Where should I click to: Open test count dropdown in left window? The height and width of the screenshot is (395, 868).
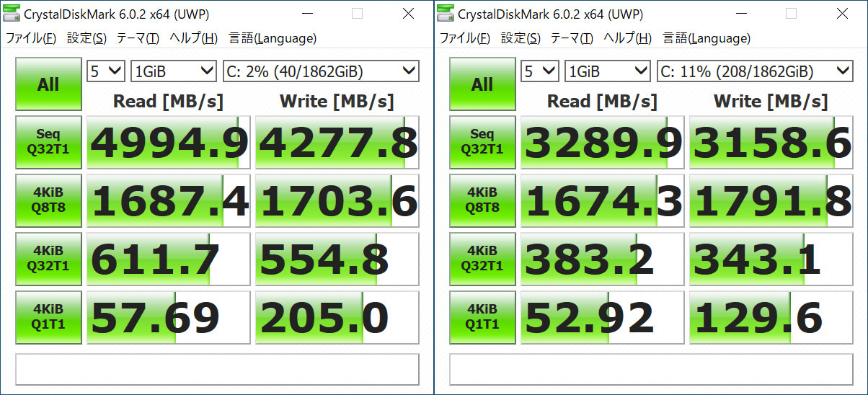[x=105, y=71]
